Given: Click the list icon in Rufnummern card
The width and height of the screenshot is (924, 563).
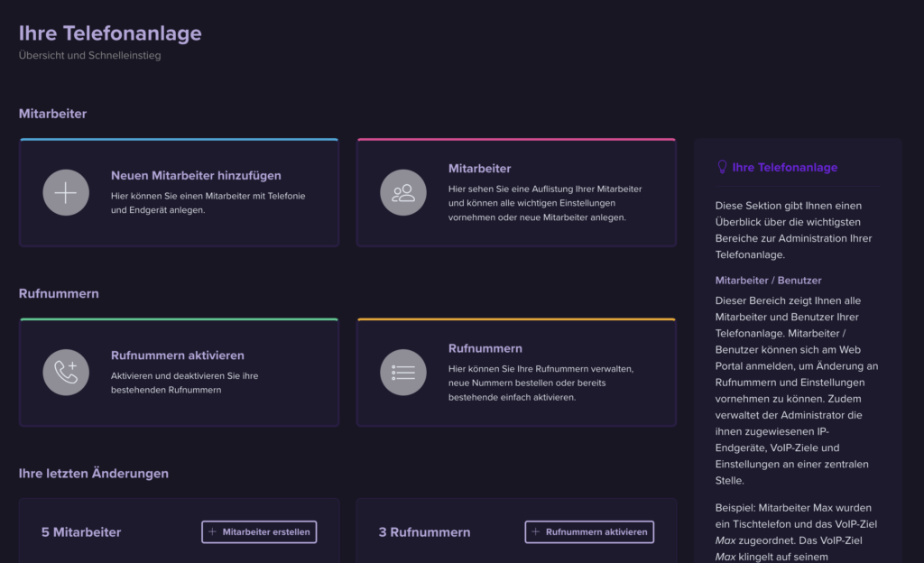Looking at the screenshot, I should (403, 372).
